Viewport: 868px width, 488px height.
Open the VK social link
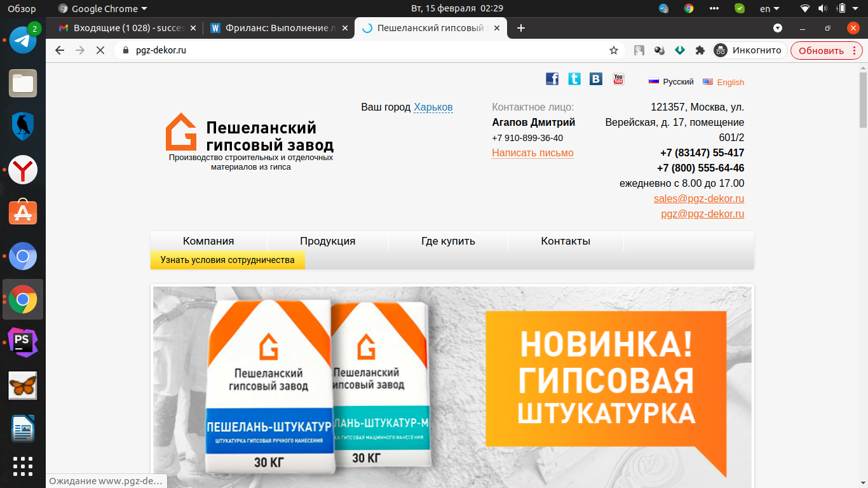596,79
